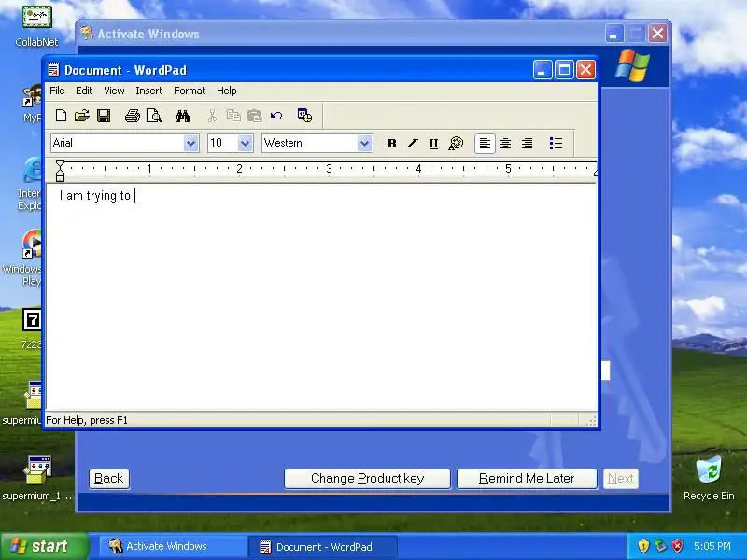Expand the Arial font dropdown
Viewport: 747px width, 560px height.
tap(191, 144)
